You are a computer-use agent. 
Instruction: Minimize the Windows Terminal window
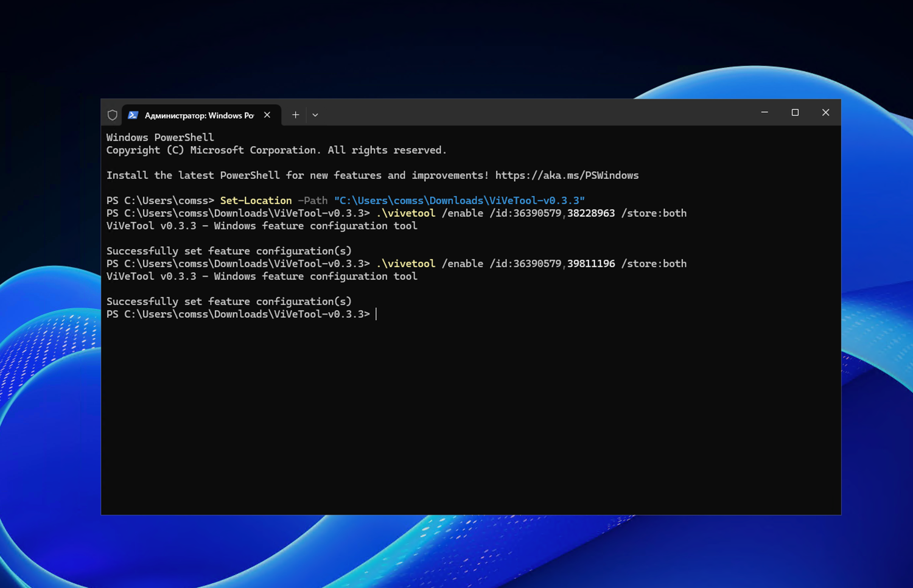pos(764,113)
